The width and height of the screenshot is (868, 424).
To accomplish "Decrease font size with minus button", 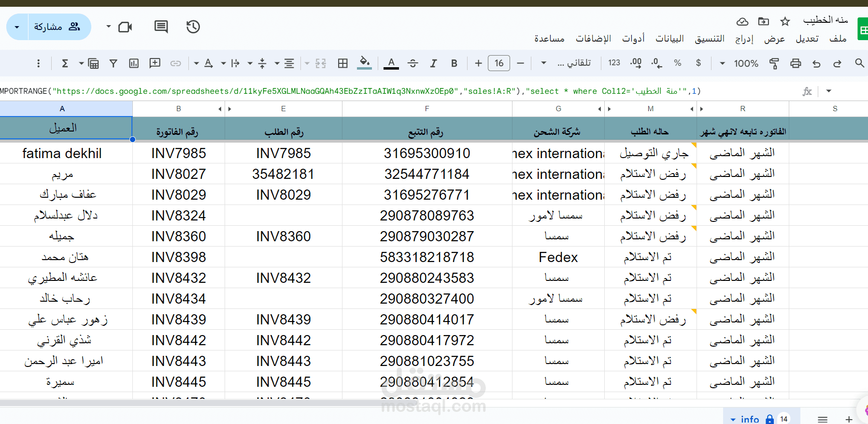I will point(520,63).
